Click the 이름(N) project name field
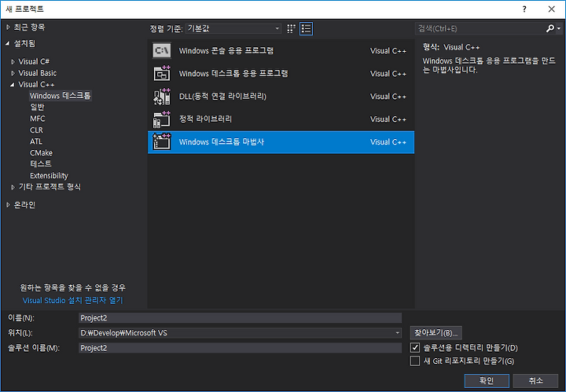This screenshot has height=392, width=566. 240,317
